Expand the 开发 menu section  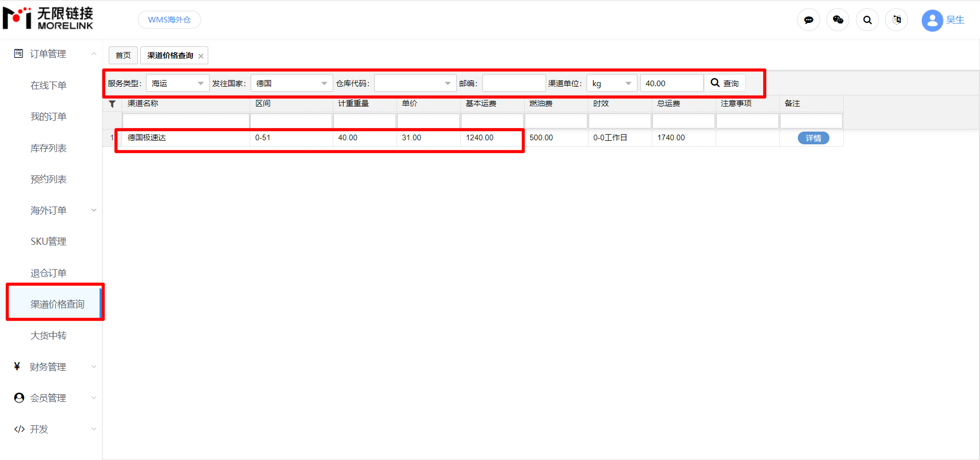coord(94,429)
